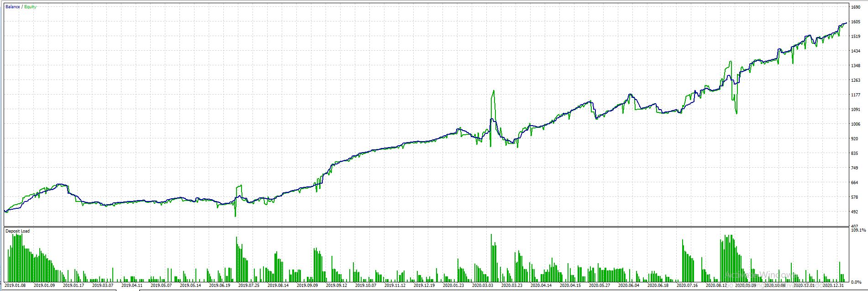Viewport: 868px width, 291px height.
Task: Select the 578 axis value
Action: (x=854, y=197)
